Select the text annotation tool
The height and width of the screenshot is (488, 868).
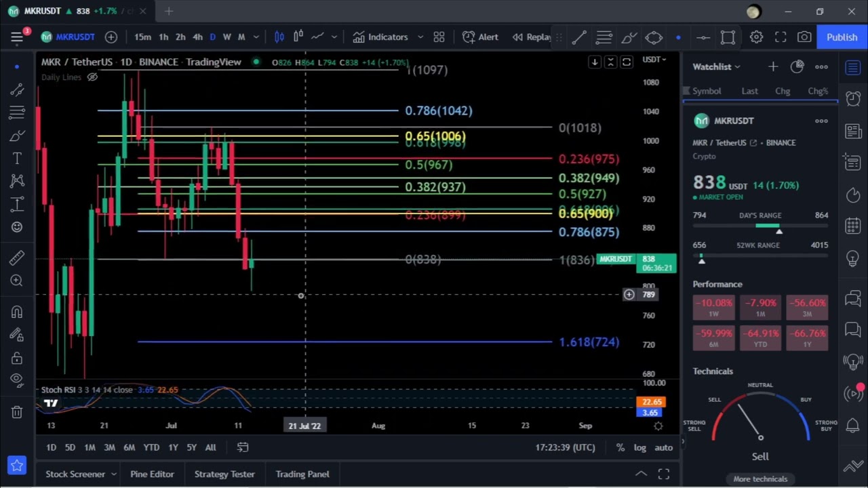(17, 159)
